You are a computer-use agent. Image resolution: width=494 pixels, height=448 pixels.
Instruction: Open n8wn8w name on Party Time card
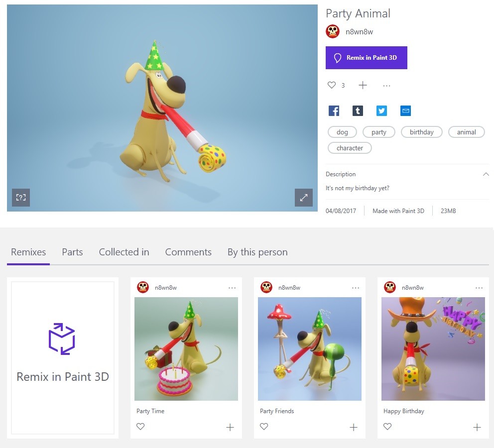(166, 288)
